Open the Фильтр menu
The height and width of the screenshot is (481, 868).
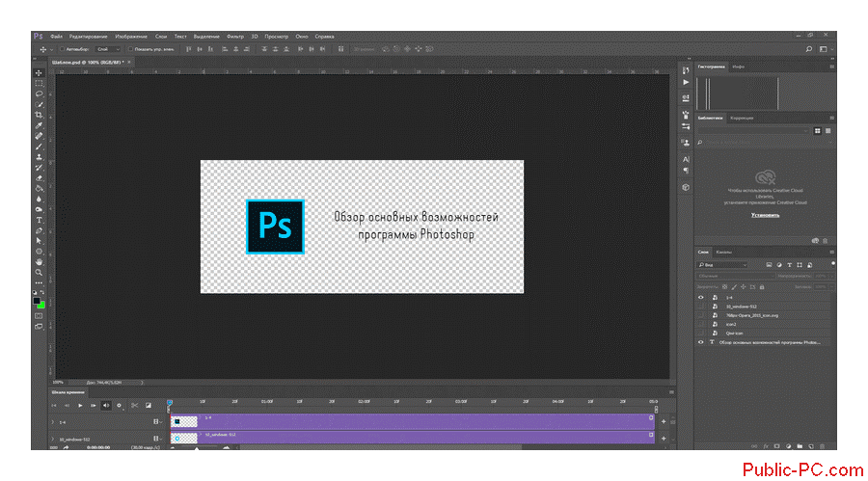[235, 37]
